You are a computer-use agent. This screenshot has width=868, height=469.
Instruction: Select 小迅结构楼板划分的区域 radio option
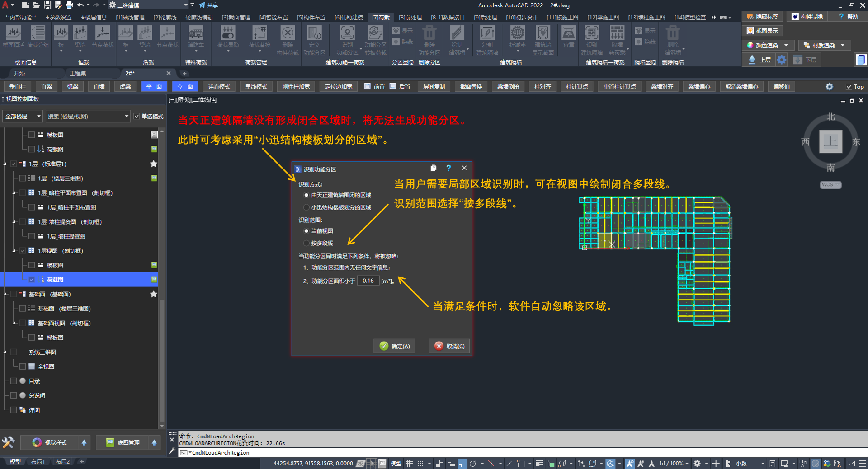click(307, 207)
